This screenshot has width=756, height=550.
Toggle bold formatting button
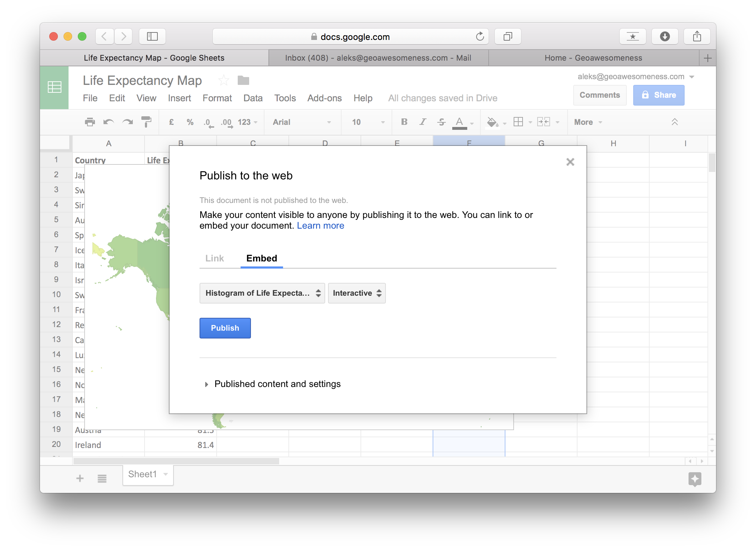(404, 122)
